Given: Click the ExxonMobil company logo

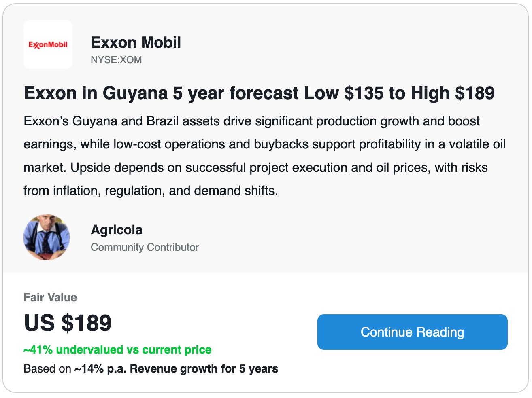Looking at the screenshot, I should click(48, 44).
